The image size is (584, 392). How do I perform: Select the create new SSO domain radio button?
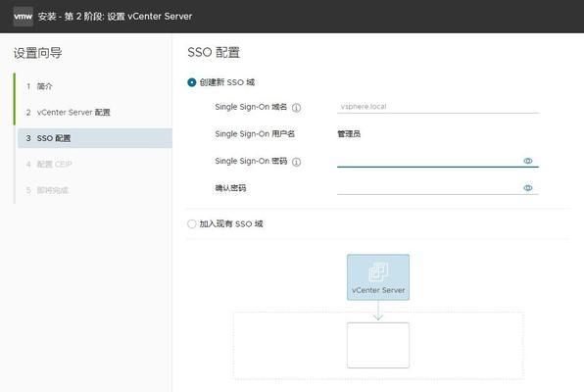coord(191,82)
